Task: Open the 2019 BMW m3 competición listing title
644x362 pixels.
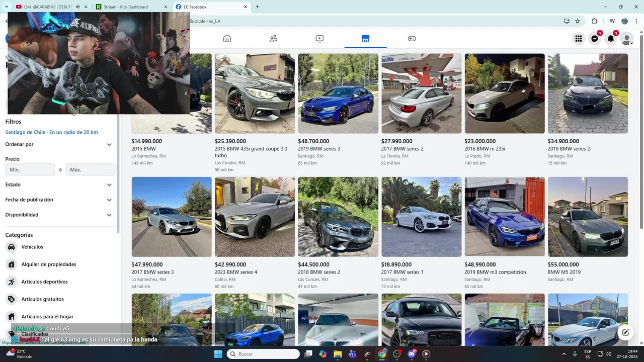Action: (x=495, y=272)
